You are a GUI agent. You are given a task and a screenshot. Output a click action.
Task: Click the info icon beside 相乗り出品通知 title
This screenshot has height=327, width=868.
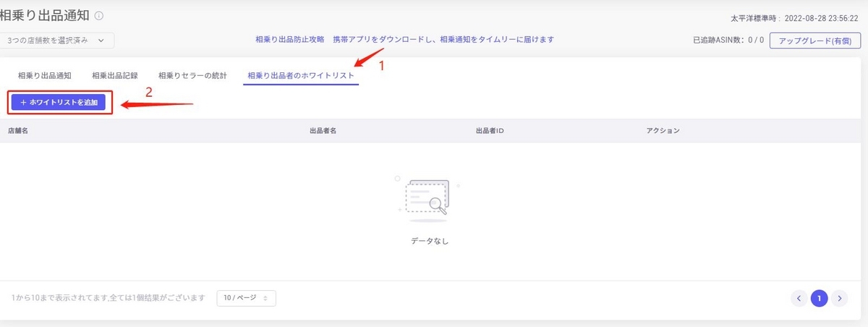click(99, 15)
